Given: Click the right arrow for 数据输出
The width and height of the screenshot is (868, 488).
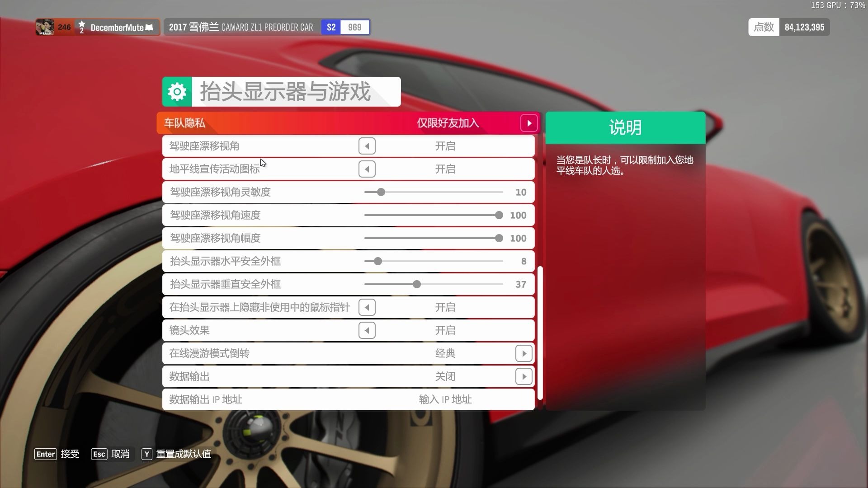Looking at the screenshot, I should [524, 376].
